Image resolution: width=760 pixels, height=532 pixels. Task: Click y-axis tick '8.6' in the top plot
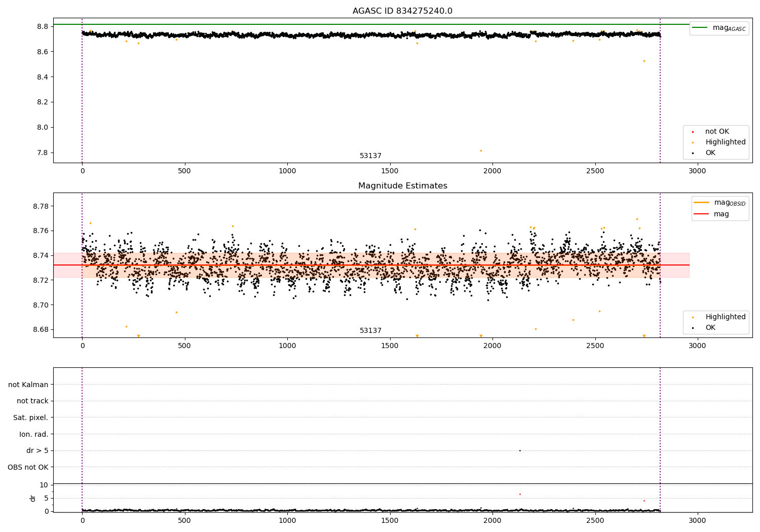(43, 52)
